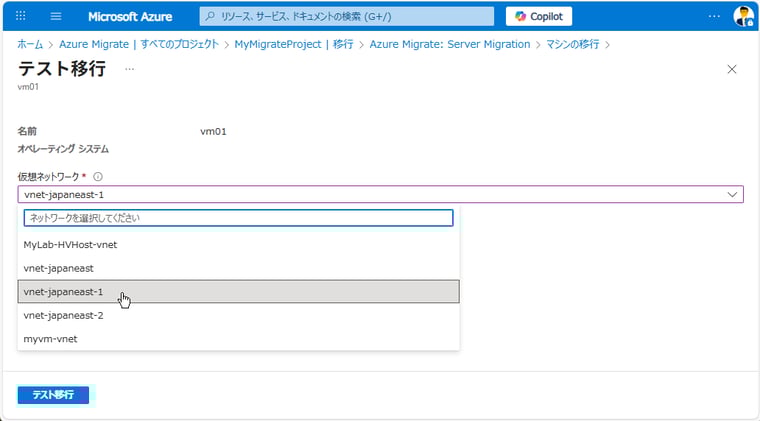This screenshot has height=421, width=760.
Task: Click the オペレーティング システム label
Action: [63, 149]
